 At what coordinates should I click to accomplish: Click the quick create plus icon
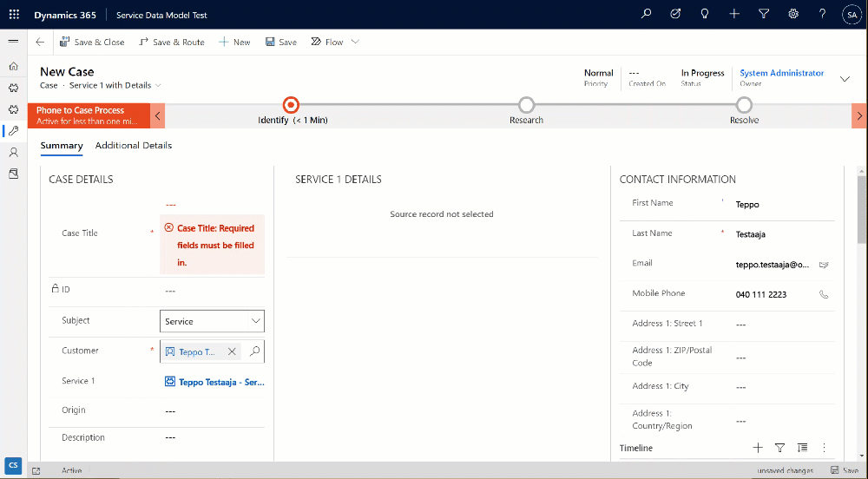[734, 15]
